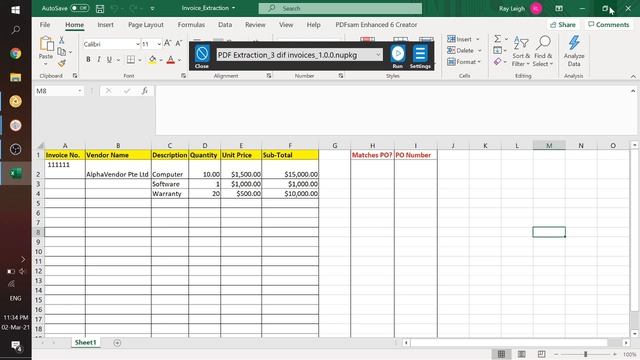Image resolution: width=640 pixels, height=360 pixels.
Task: Open the Name Box dropdown arrow
Action: [80, 91]
